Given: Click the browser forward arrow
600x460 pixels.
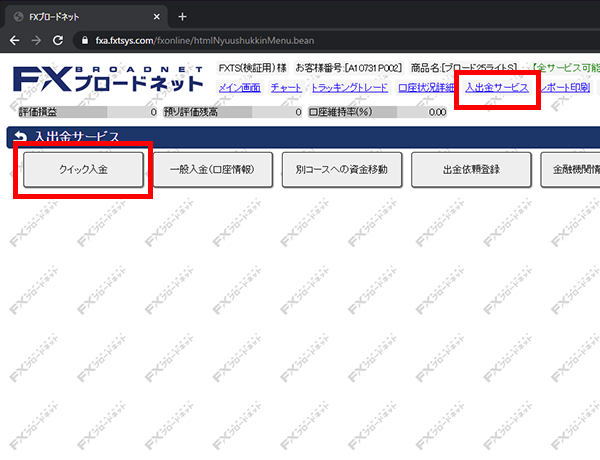Looking at the screenshot, I should click(36, 40).
